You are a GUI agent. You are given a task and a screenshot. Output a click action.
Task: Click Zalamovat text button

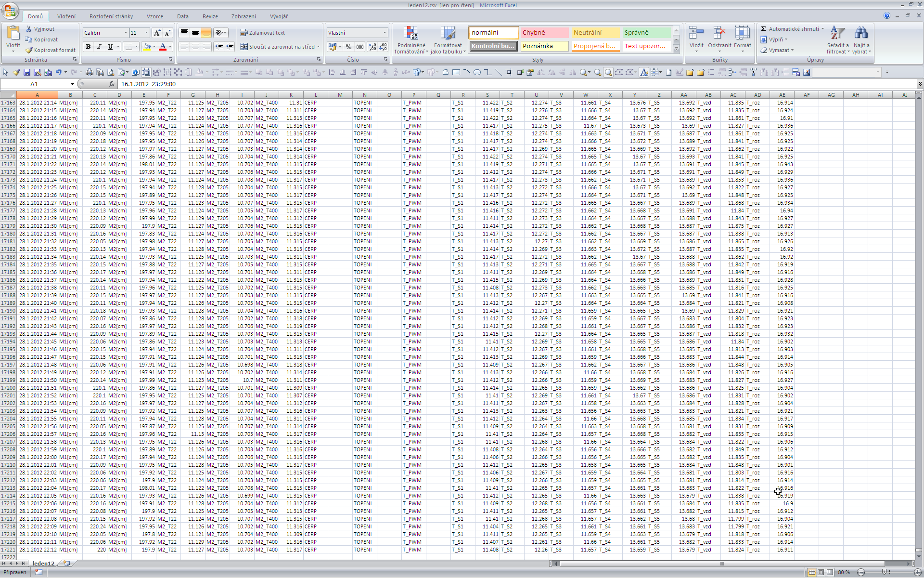click(263, 33)
